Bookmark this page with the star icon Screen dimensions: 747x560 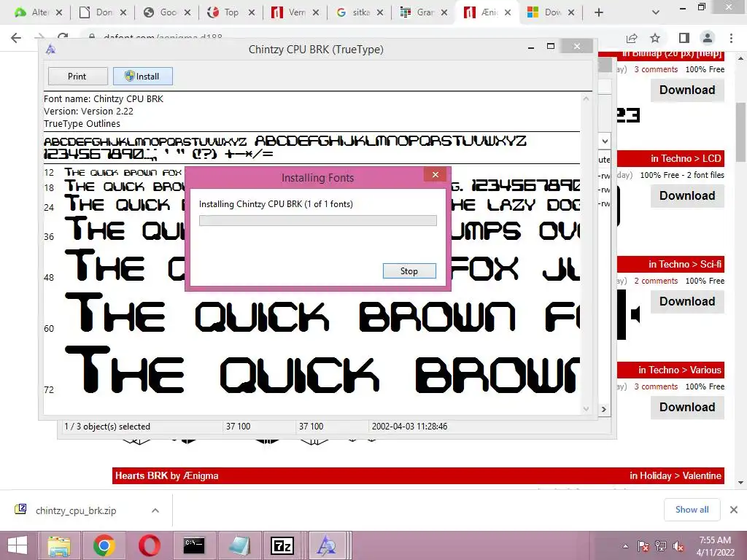pos(655,38)
